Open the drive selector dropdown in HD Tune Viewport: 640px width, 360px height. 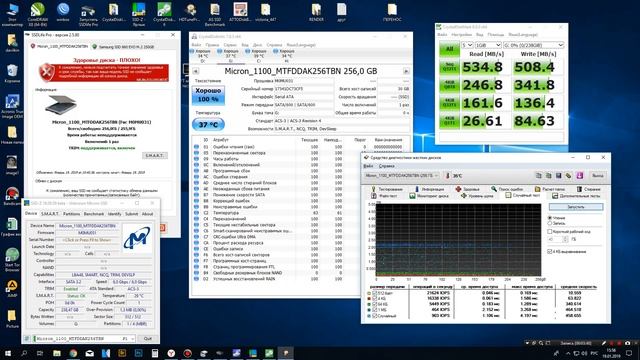click(x=402, y=176)
